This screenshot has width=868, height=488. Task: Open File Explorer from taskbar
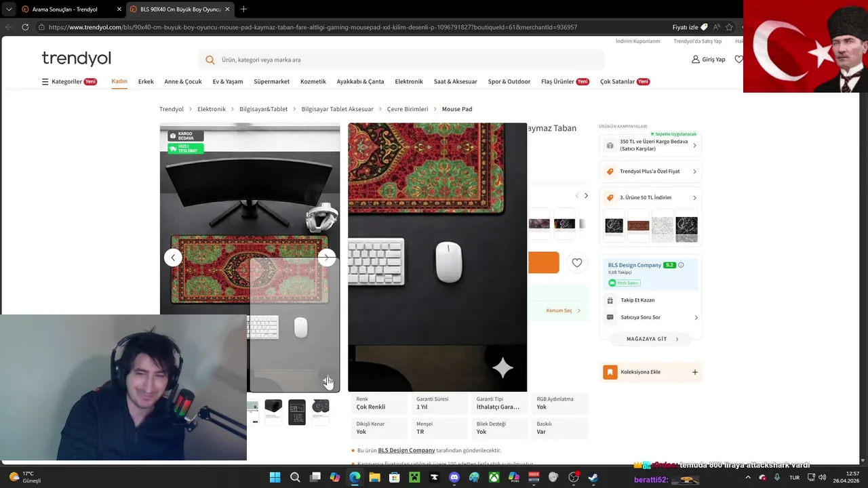374,477
